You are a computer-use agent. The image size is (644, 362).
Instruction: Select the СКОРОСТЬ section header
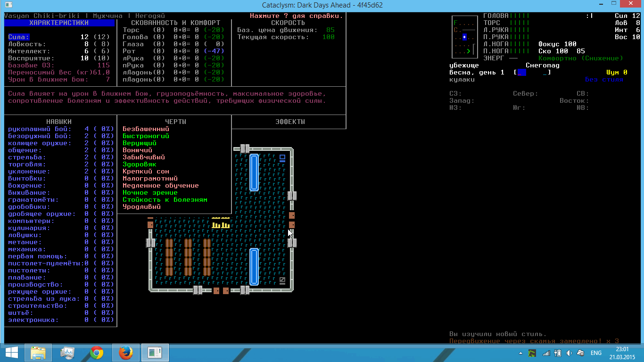tap(288, 23)
